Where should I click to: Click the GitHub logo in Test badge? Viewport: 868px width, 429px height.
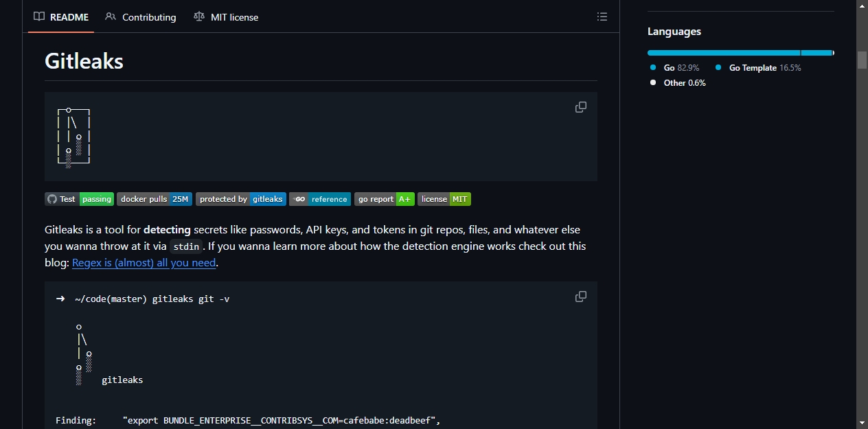pos(52,199)
